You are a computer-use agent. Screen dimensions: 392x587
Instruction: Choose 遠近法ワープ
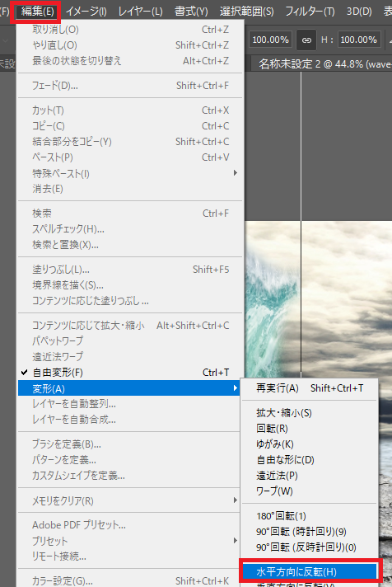coord(131,357)
